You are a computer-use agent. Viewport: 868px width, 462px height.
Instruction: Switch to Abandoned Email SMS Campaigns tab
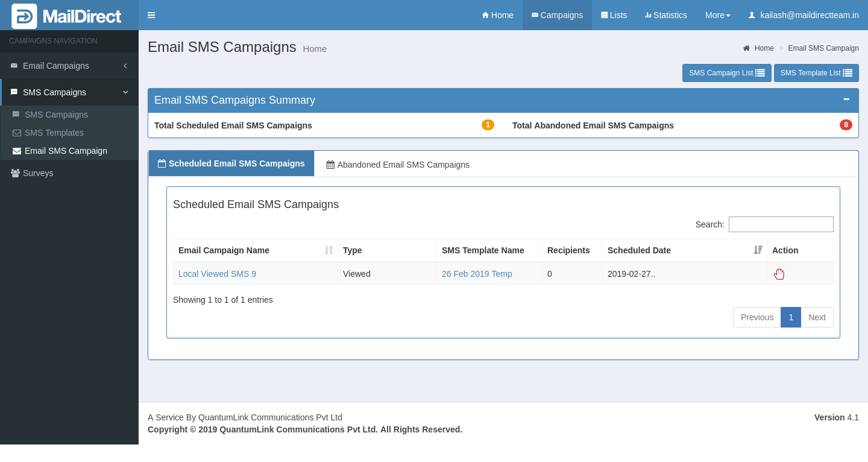(398, 165)
